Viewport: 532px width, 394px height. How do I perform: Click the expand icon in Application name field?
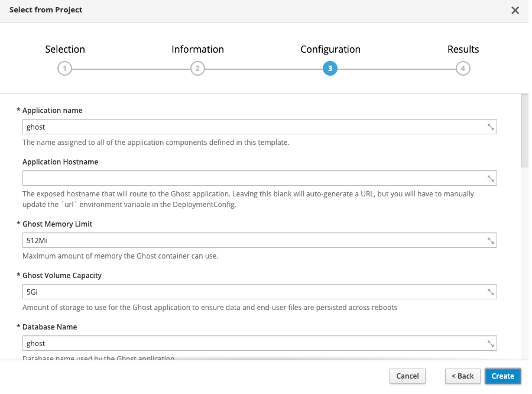point(491,127)
